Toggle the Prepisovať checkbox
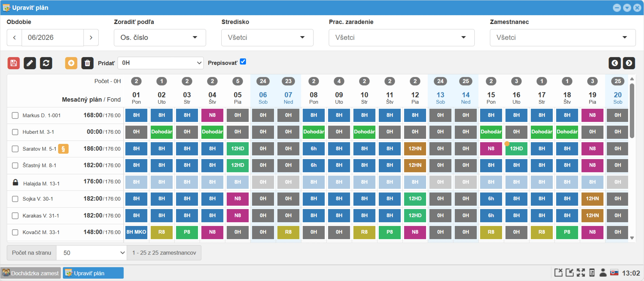Image resolution: width=644 pixels, height=281 pixels. (243, 61)
